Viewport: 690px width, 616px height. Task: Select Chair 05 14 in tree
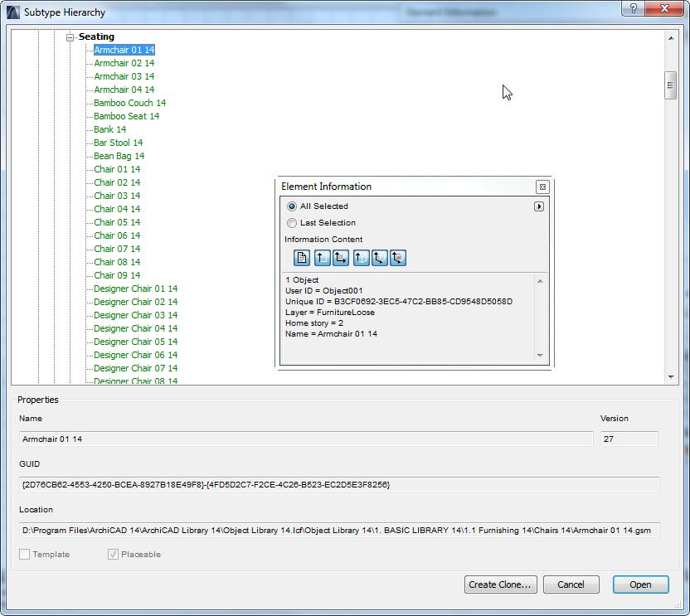click(x=117, y=222)
